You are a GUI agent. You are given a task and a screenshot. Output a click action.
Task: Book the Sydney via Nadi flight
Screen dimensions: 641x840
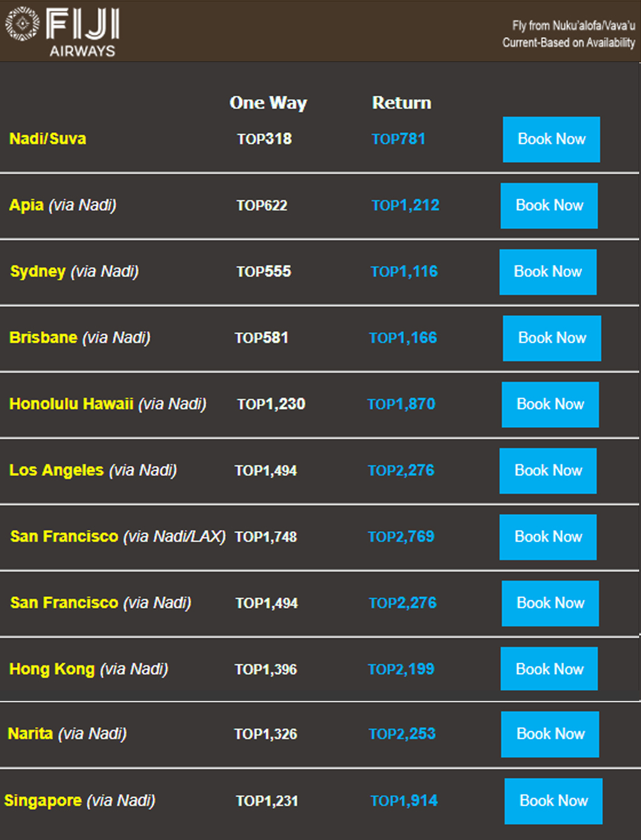pyautogui.click(x=548, y=272)
